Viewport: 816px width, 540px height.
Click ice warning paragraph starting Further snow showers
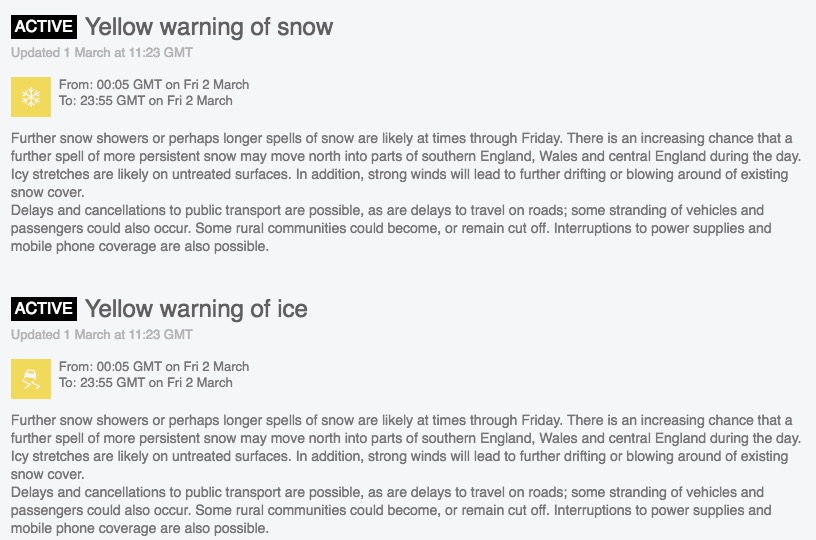click(406, 447)
